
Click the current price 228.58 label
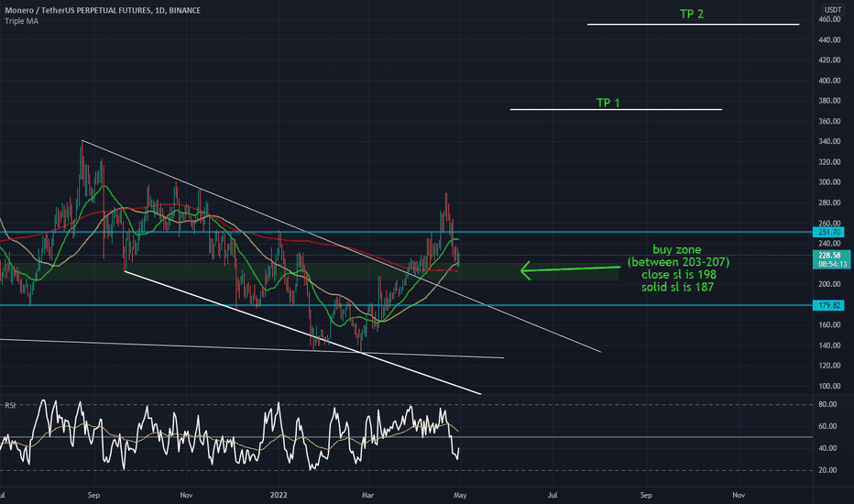[829, 255]
